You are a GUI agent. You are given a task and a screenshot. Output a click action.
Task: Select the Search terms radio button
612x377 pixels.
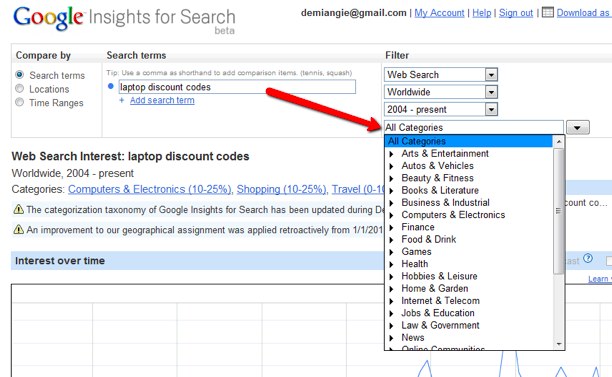pos(20,75)
